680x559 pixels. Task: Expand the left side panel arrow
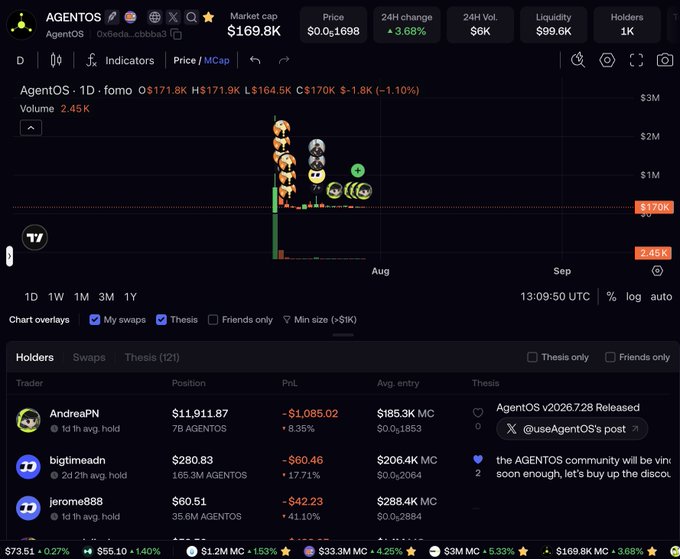point(10,256)
